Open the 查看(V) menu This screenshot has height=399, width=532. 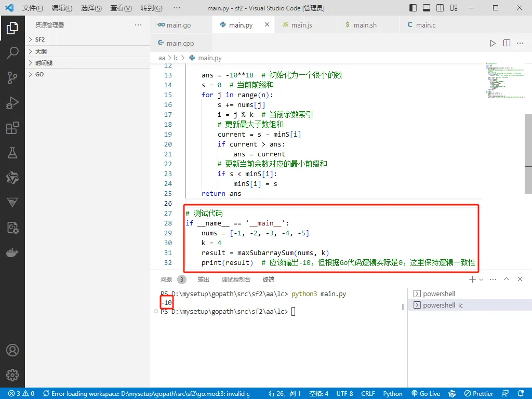(x=121, y=8)
